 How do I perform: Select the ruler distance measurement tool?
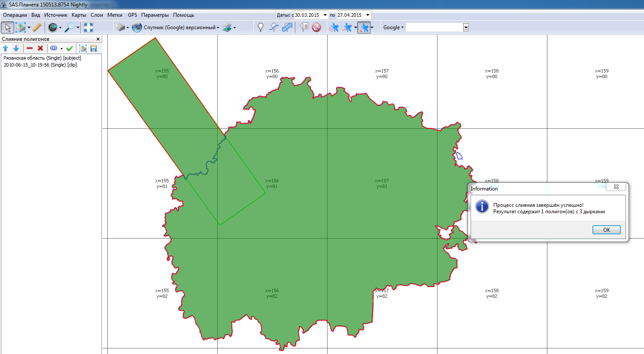click(x=37, y=27)
